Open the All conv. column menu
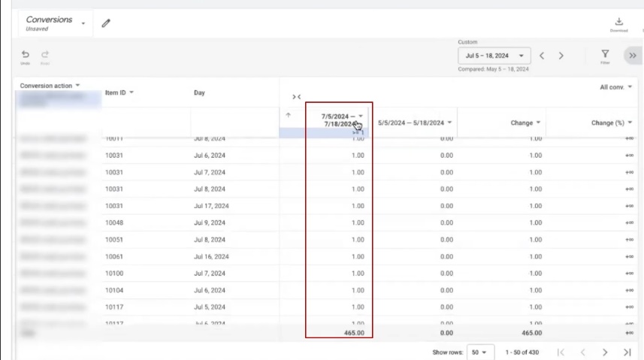 point(616,87)
